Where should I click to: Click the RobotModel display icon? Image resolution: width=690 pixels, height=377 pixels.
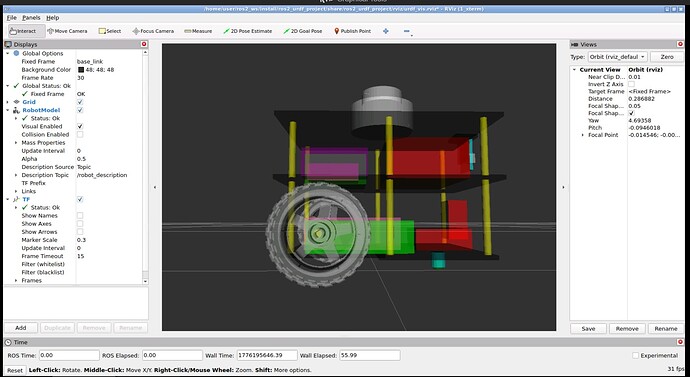click(x=16, y=110)
